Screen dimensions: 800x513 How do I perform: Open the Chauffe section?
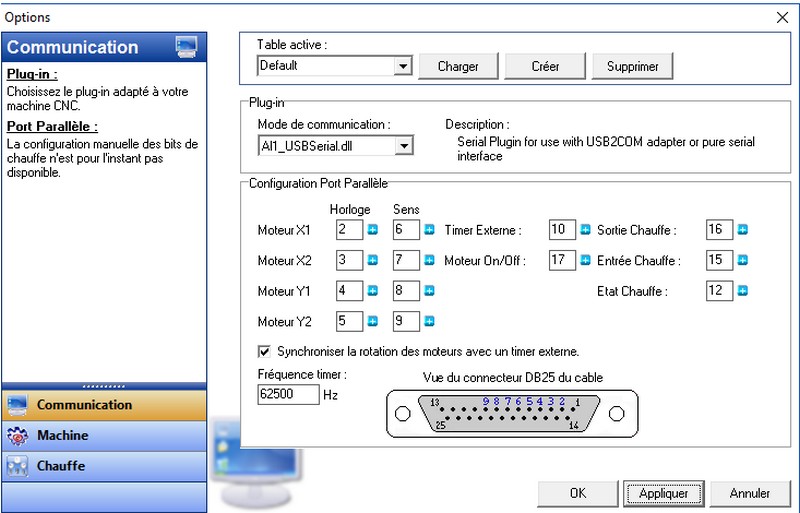point(104,466)
